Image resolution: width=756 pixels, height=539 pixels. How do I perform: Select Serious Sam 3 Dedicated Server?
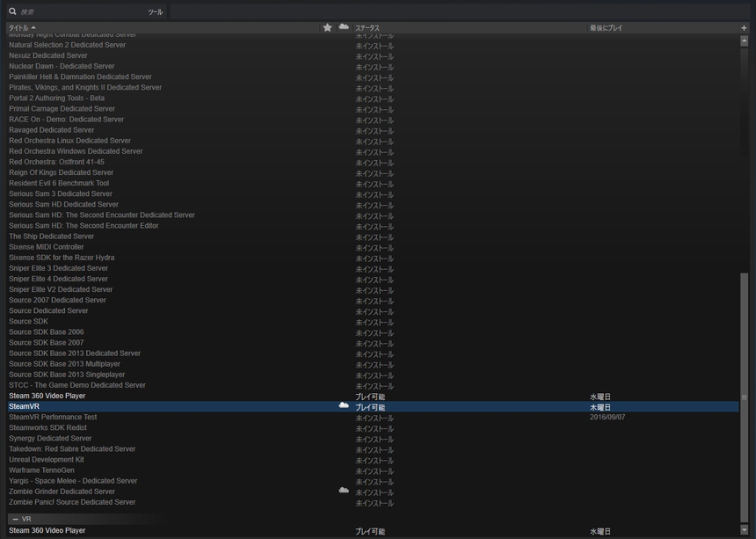point(61,193)
